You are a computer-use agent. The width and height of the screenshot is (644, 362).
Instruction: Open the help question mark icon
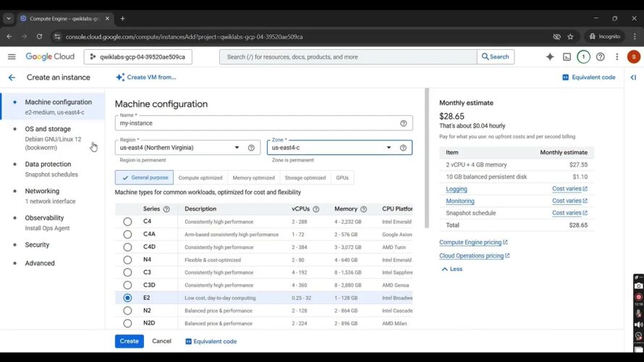click(x=600, y=56)
